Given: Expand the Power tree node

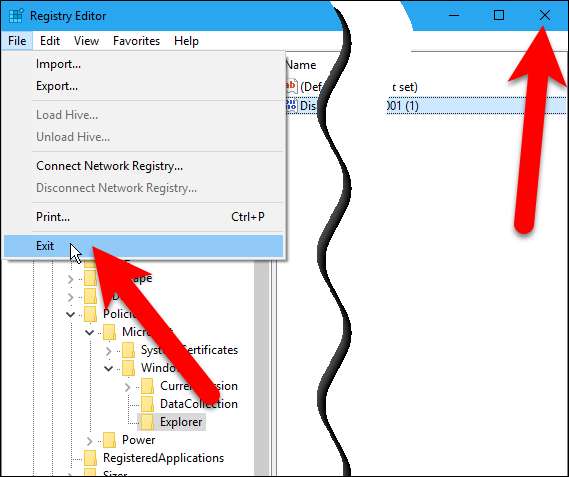Looking at the screenshot, I should pos(90,441).
